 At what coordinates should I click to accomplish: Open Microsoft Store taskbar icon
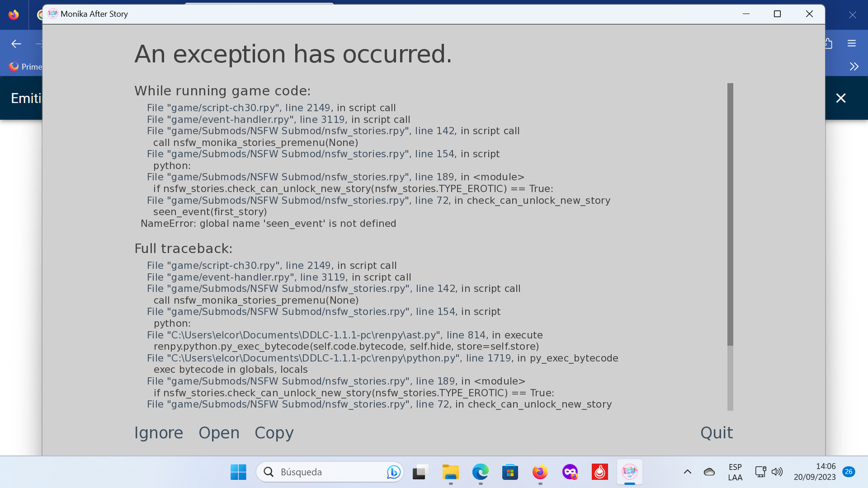tap(510, 472)
